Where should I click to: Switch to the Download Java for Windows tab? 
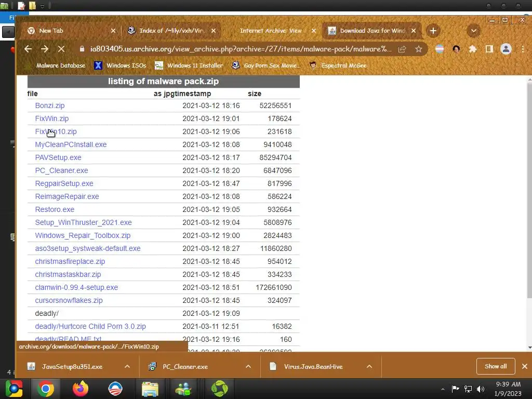[371, 31]
